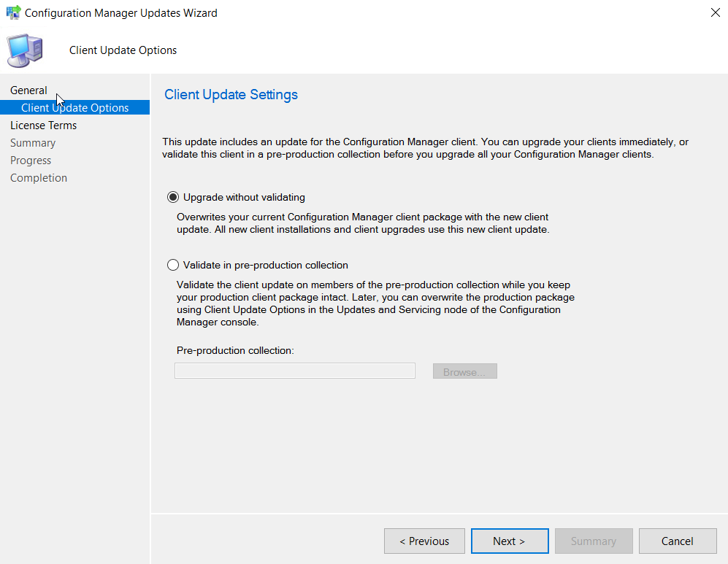Select the Progress step in sidebar

coord(31,161)
